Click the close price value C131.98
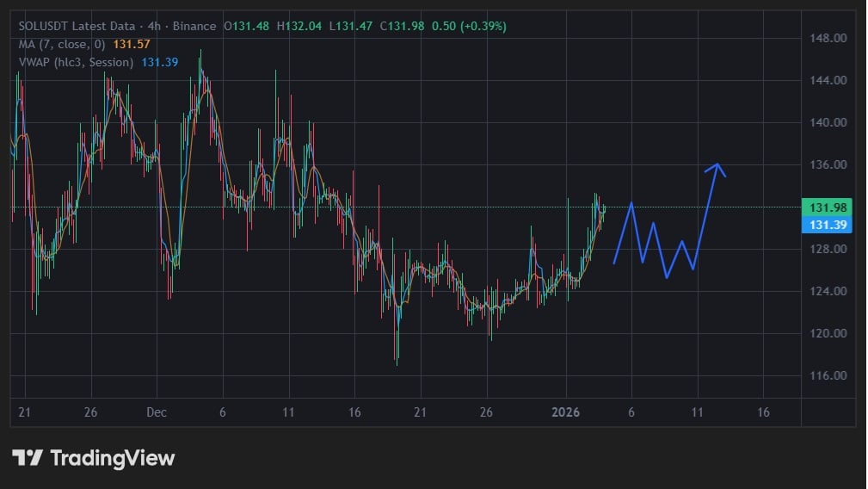 point(402,27)
